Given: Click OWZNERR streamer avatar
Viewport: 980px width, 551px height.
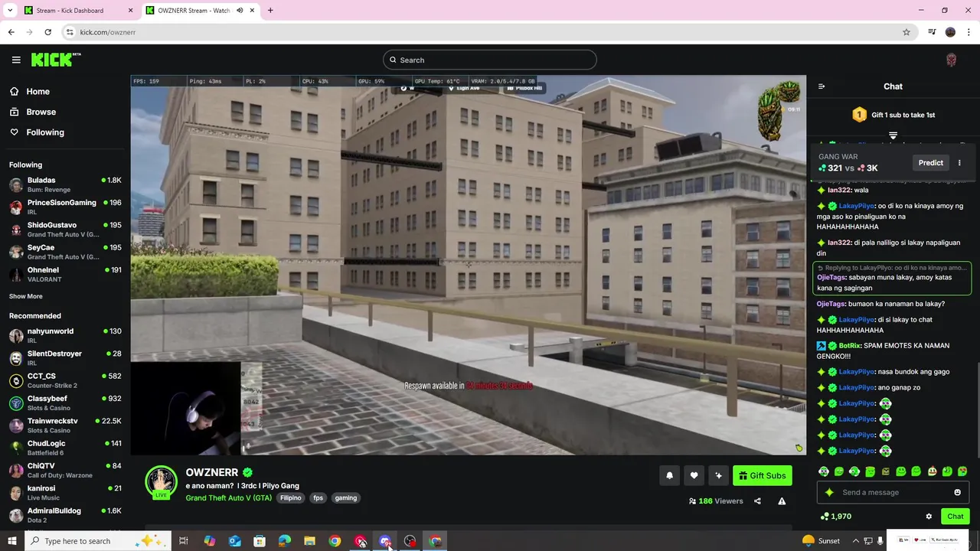Looking at the screenshot, I should coord(162,483).
